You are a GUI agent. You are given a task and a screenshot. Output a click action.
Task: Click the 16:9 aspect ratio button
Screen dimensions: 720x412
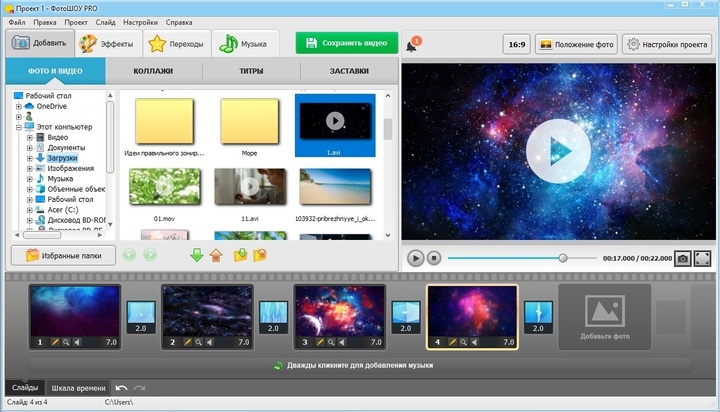tap(517, 45)
